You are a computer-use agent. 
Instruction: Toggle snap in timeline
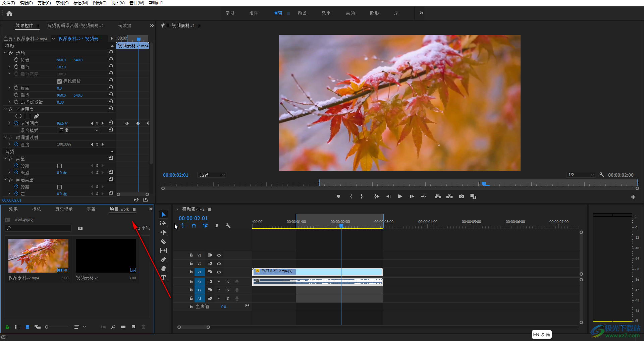pyautogui.click(x=194, y=226)
